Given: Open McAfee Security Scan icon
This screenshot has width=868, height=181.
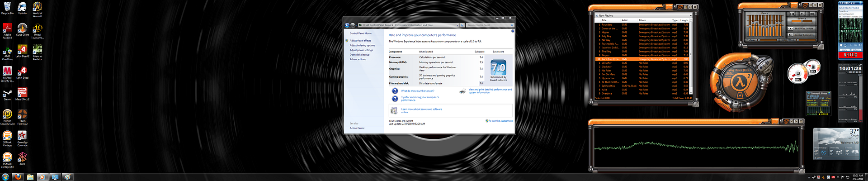Looking at the screenshot, I should pyautogui.click(x=7, y=74).
